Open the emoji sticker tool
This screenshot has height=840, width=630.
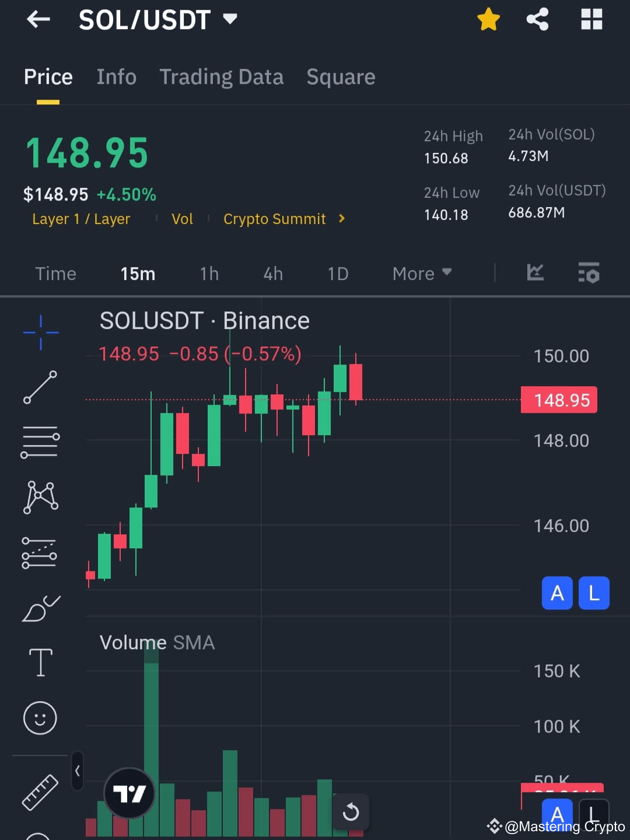tap(40, 718)
